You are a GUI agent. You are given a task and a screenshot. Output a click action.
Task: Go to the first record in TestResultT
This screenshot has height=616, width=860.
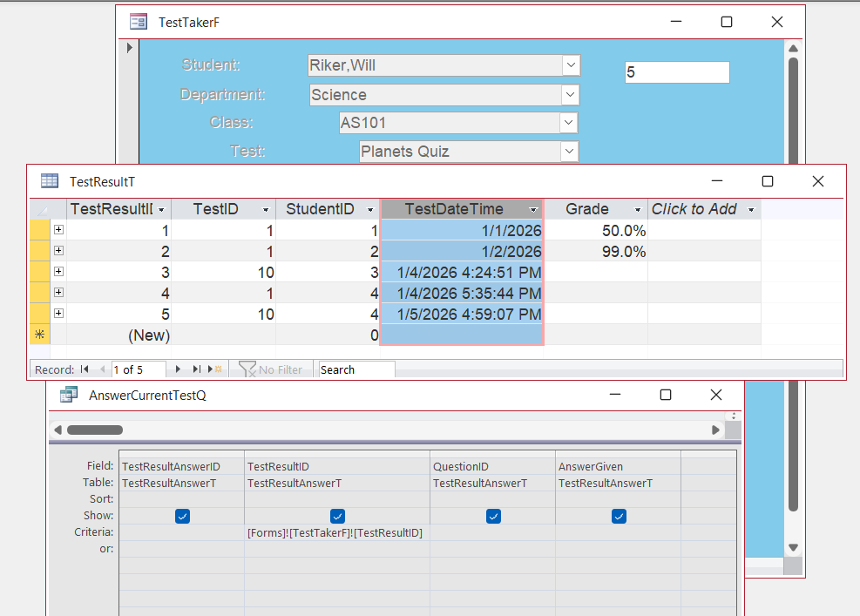pyautogui.click(x=85, y=369)
